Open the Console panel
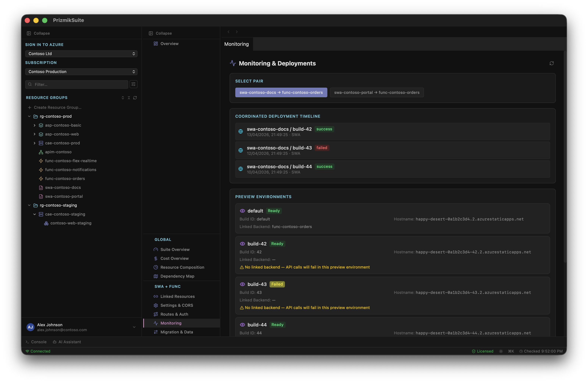This screenshot has width=588, height=383. [36, 342]
